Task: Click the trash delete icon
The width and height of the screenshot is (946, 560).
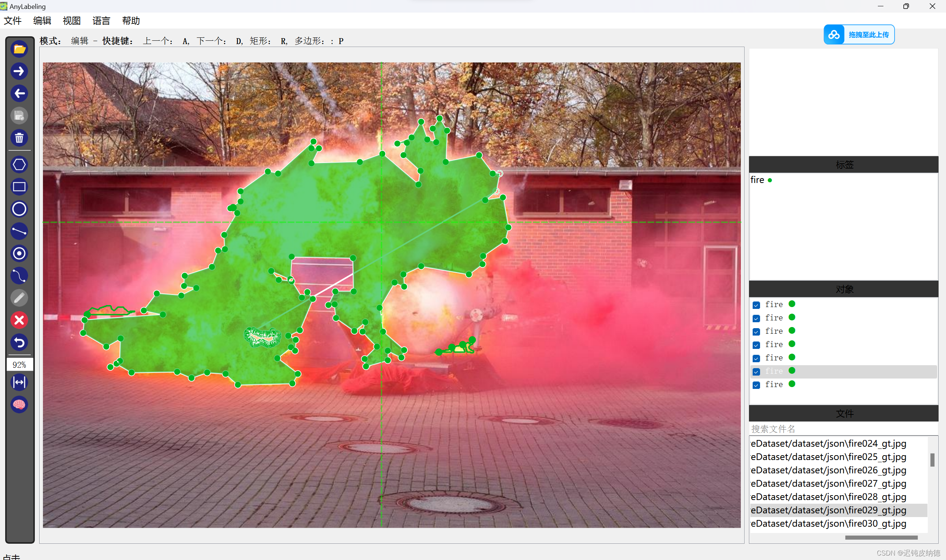Action: click(x=19, y=138)
